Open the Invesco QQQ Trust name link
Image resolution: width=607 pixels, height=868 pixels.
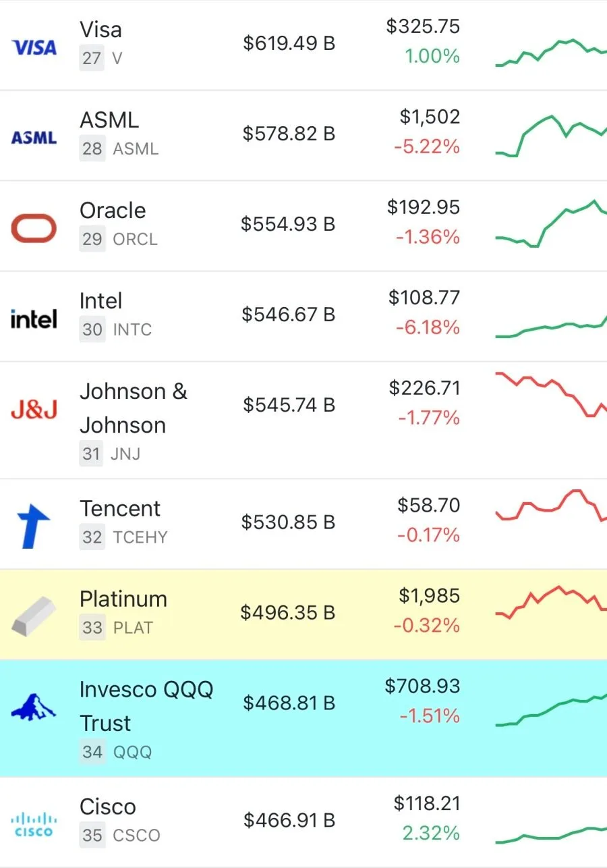pos(146,706)
